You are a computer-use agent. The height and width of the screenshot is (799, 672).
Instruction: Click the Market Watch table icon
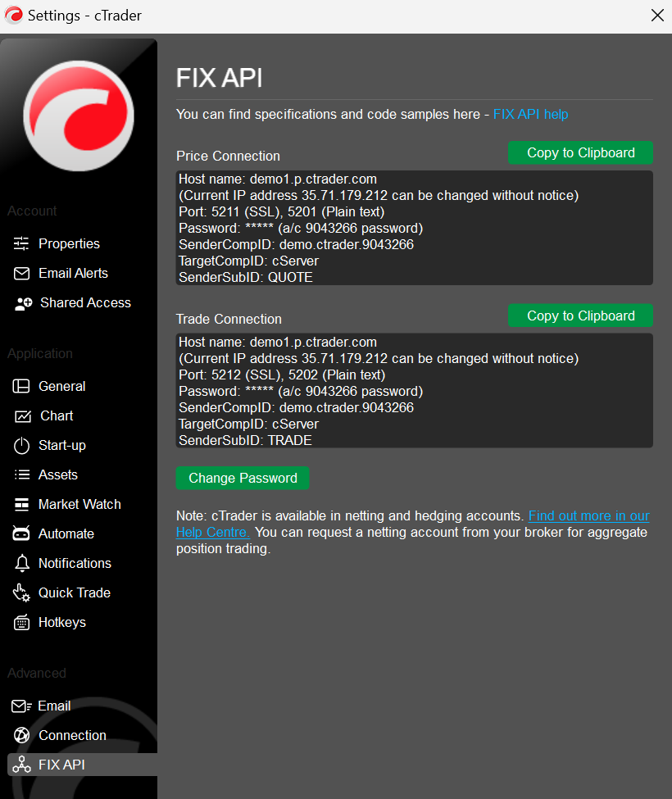[21, 505]
